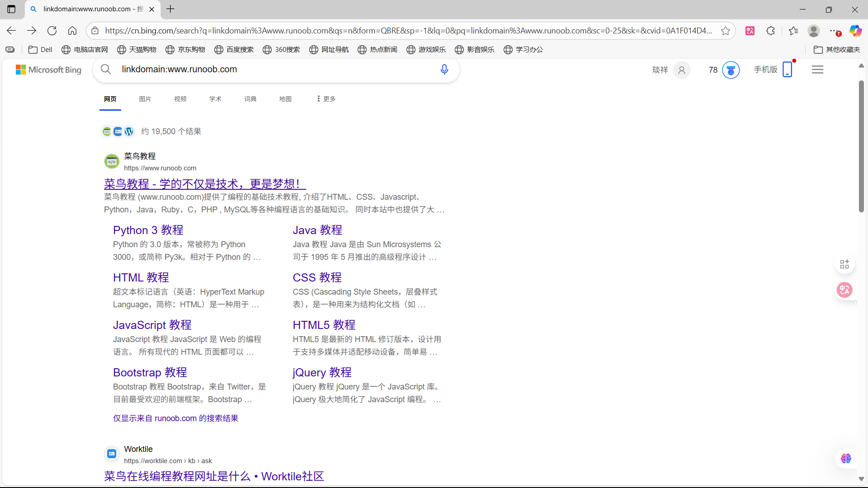Screen dimensions: 868x488
Task: Open the Python 3 教程 link
Action: pos(148,230)
